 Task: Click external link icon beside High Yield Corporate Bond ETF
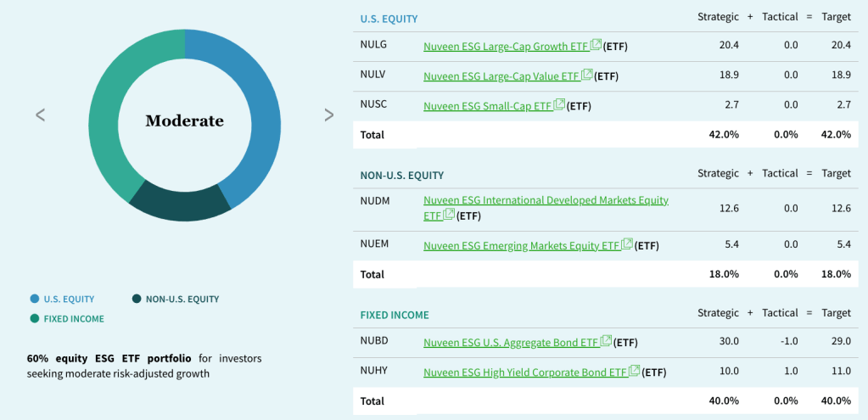tap(634, 371)
